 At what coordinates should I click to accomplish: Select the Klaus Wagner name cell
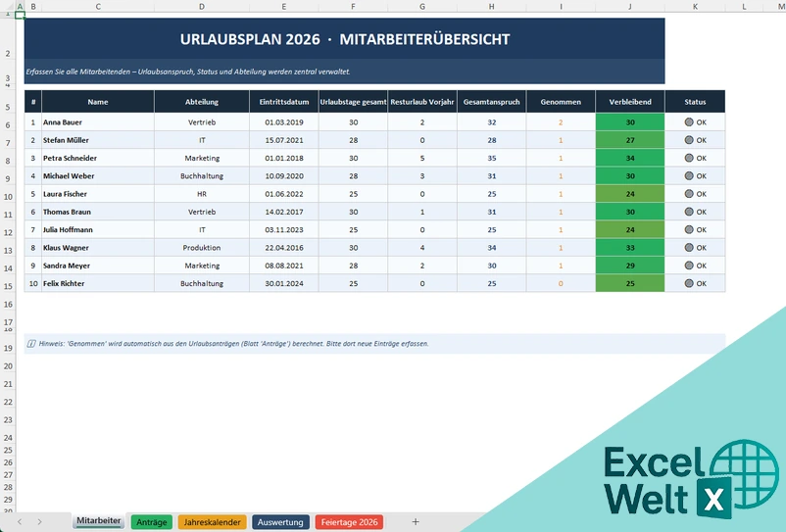(x=98, y=248)
